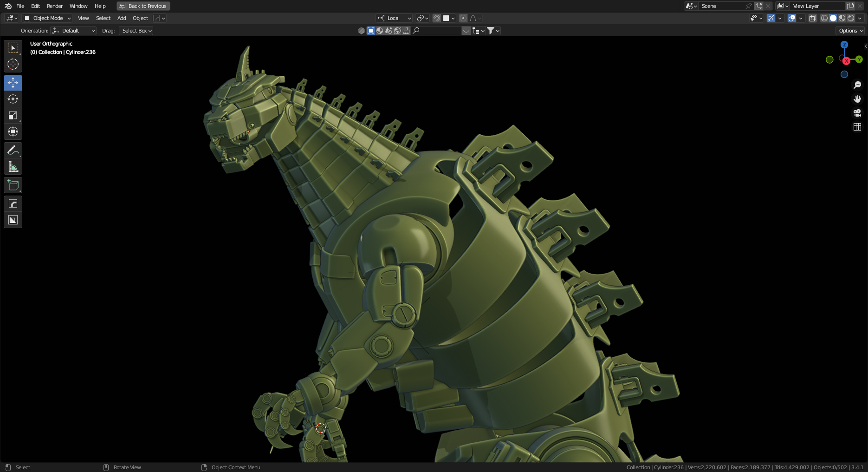Open the viewport Add menu
The height and width of the screenshot is (472, 868).
pos(122,18)
